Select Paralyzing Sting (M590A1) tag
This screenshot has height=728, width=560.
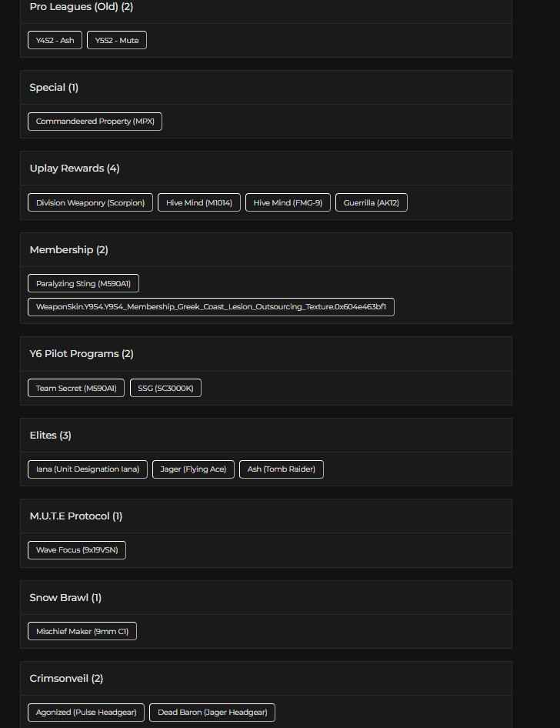coord(83,283)
